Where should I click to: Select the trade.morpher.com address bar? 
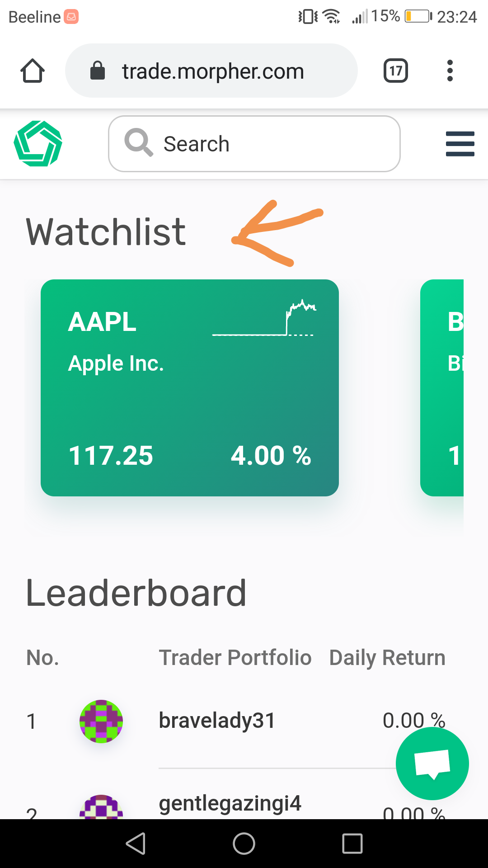click(211, 71)
